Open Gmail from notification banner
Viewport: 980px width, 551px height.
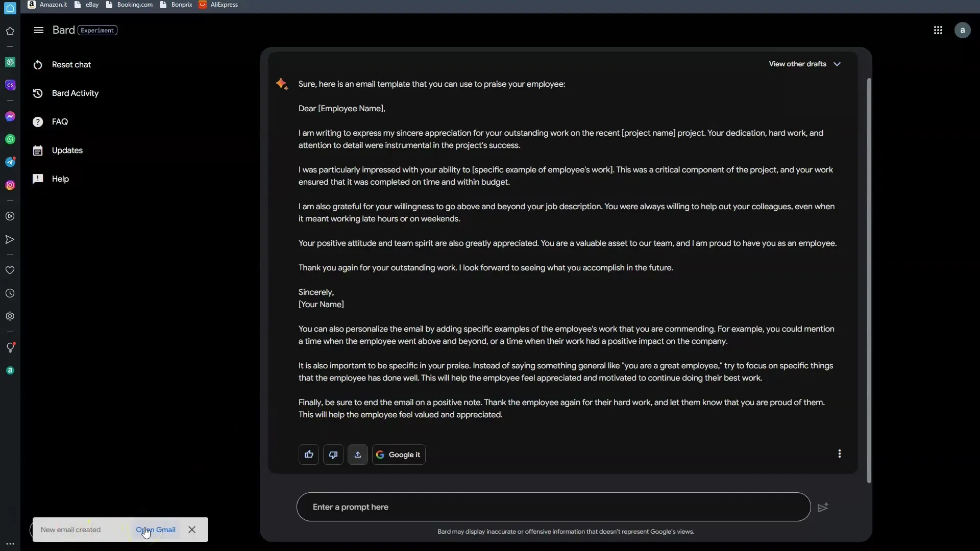[x=156, y=530]
